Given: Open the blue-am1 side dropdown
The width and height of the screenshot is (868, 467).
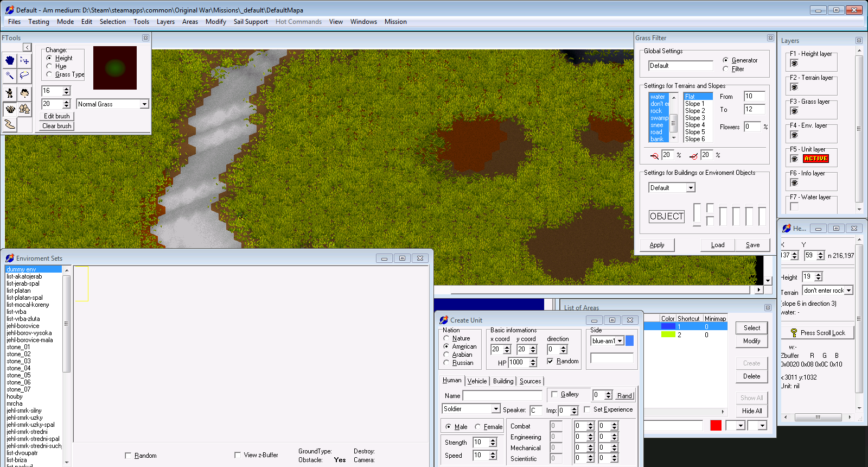Looking at the screenshot, I should (x=620, y=341).
